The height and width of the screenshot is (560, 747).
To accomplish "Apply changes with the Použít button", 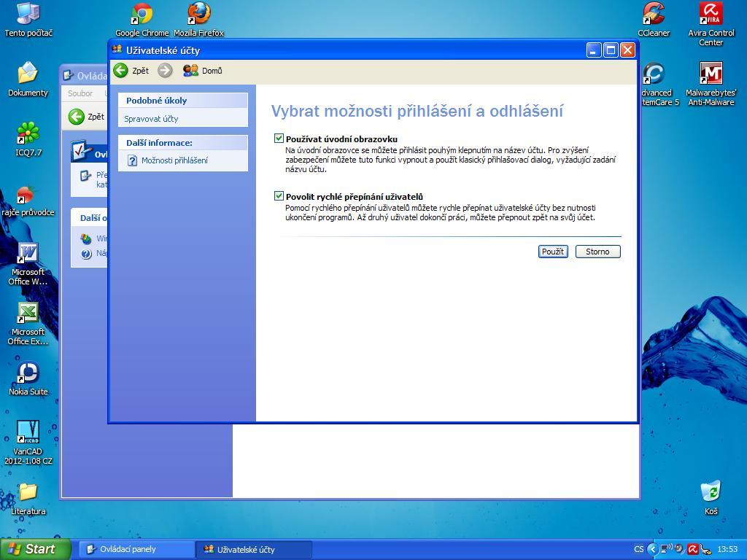I will (553, 252).
